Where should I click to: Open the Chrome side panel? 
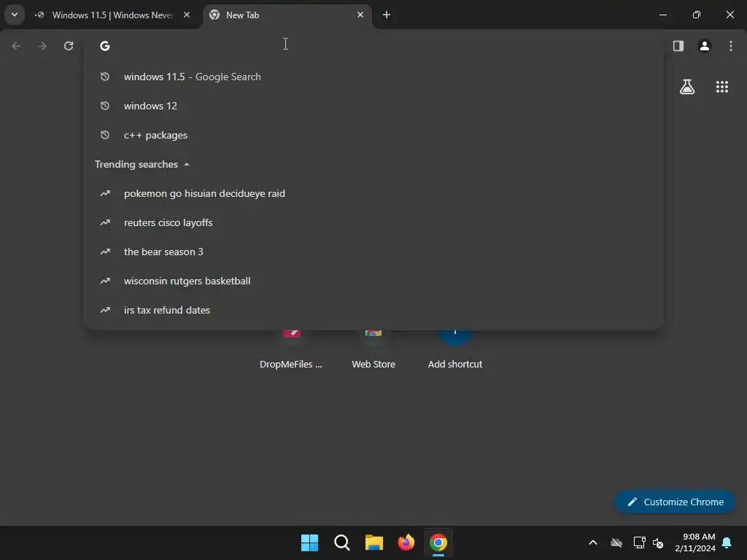tap(678, 46)
